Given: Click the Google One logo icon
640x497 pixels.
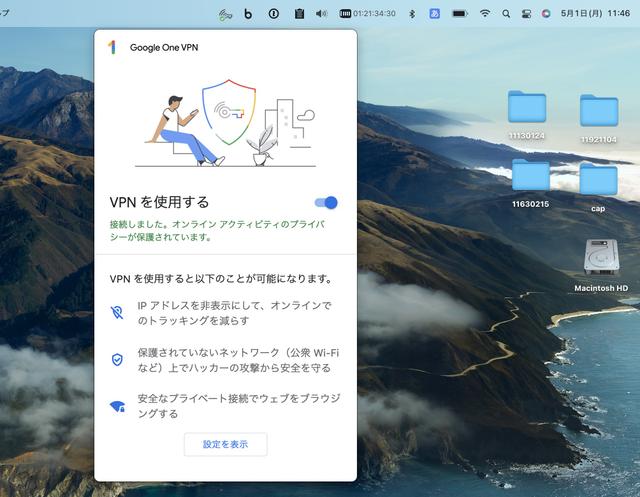Looking at the screenshot, I should tap(112, 47).
